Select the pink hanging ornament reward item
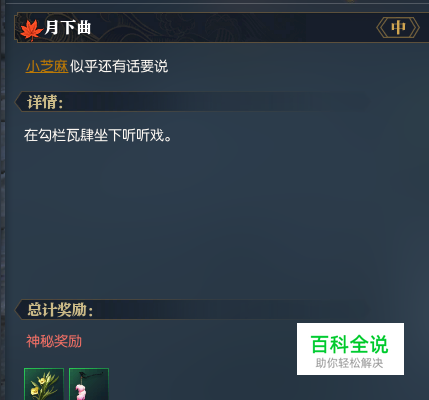Screen dimensions: 429x400 89,384
